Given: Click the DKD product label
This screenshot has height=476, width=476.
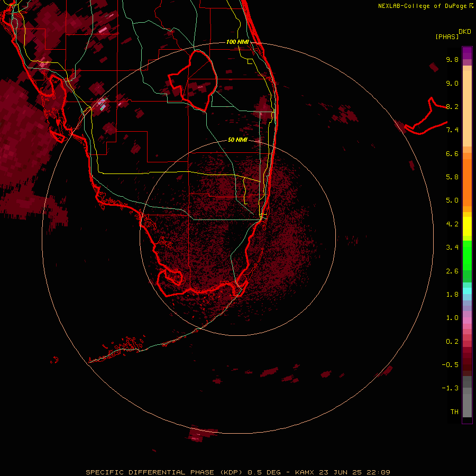Looking at the screenshot, I should (465, 32).
